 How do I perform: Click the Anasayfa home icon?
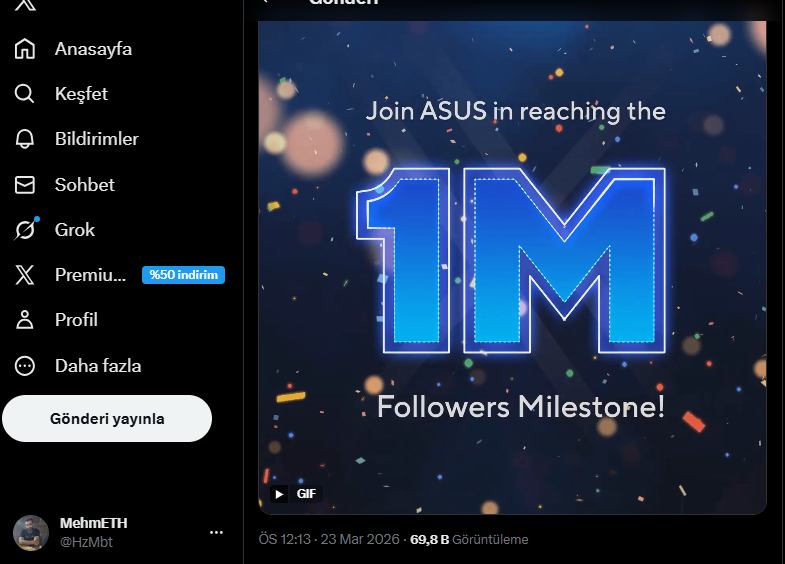25,49
